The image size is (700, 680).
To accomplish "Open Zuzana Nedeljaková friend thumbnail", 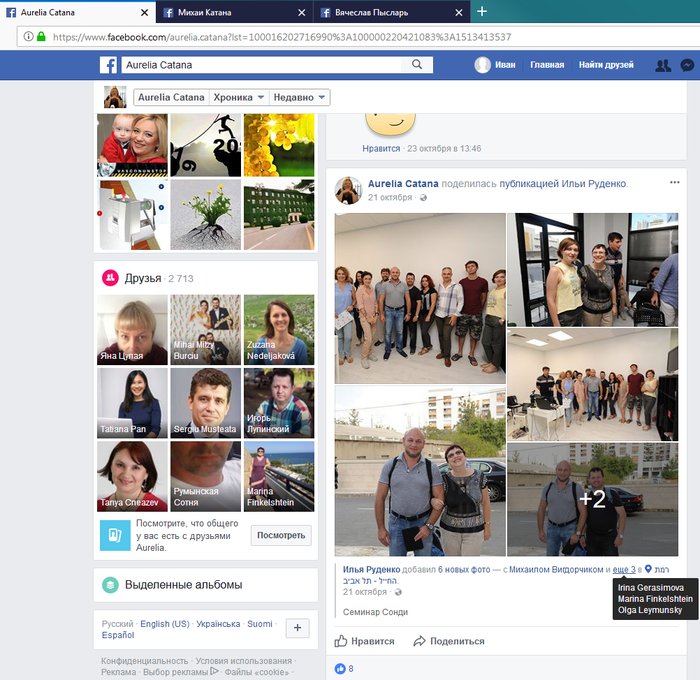I will click(x=279, y=330).
